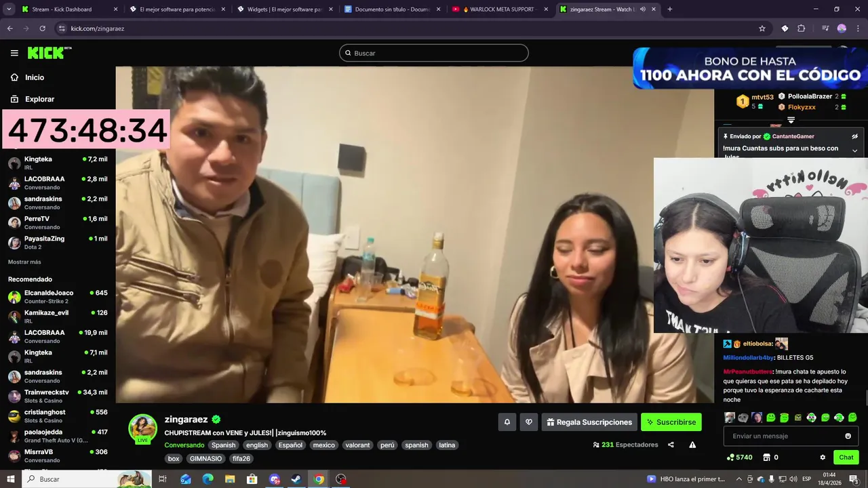
Task: Open the emoji picker in chat box
Action: tap(848, 436)
